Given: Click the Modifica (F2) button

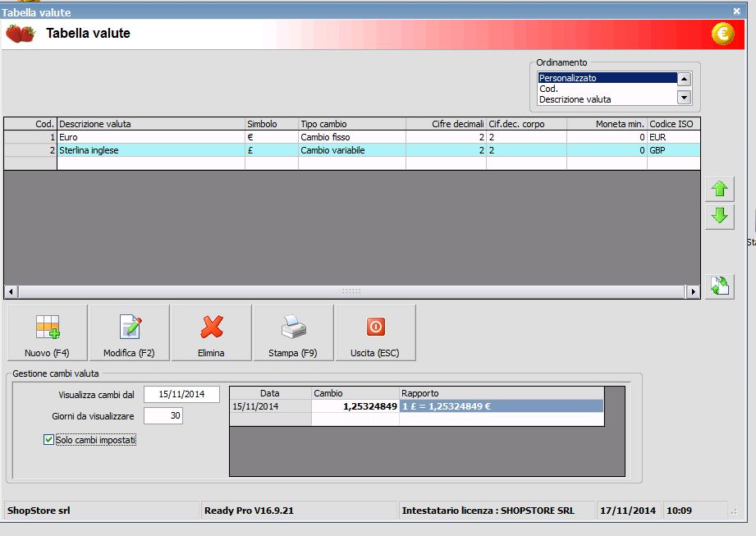Looking at the screenshot, I should (129, 332).
